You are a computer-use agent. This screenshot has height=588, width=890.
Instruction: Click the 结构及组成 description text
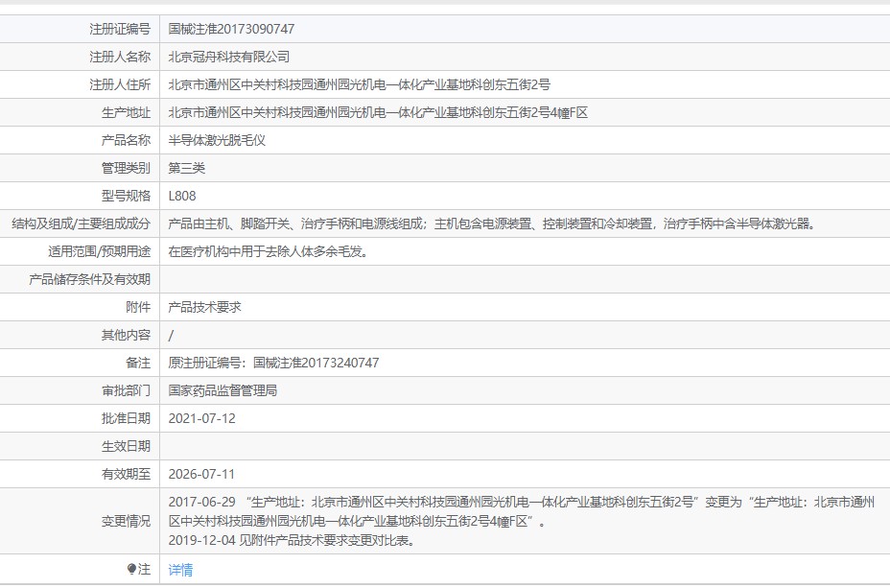493,223
